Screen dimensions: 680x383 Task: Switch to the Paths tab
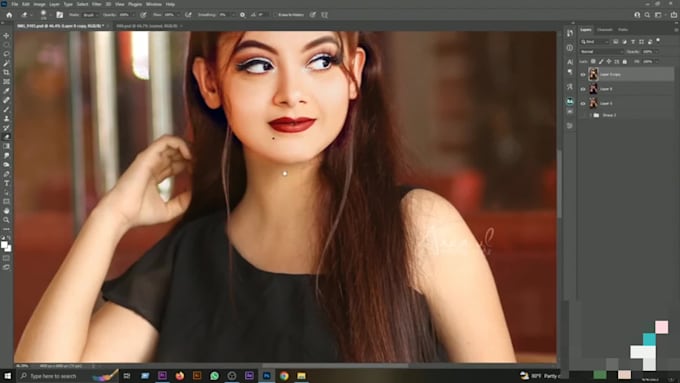(x=623, y=29)
